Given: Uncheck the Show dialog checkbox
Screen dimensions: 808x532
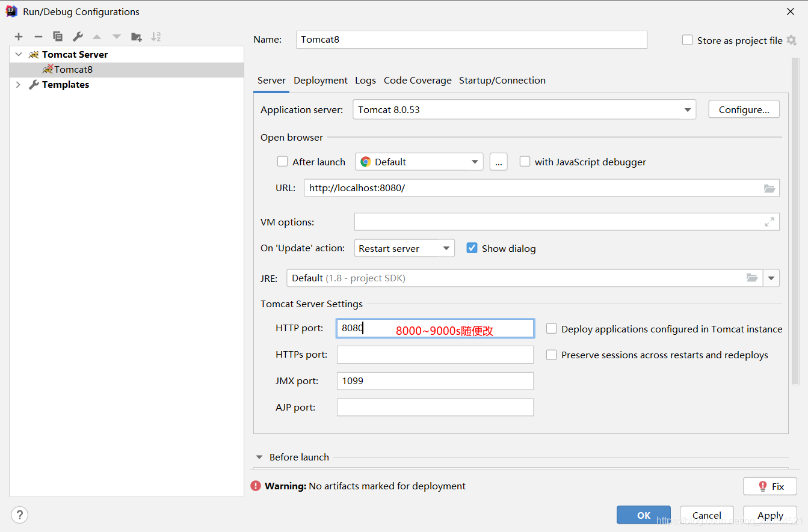Looking at the screenshot, I should [472, 248].
